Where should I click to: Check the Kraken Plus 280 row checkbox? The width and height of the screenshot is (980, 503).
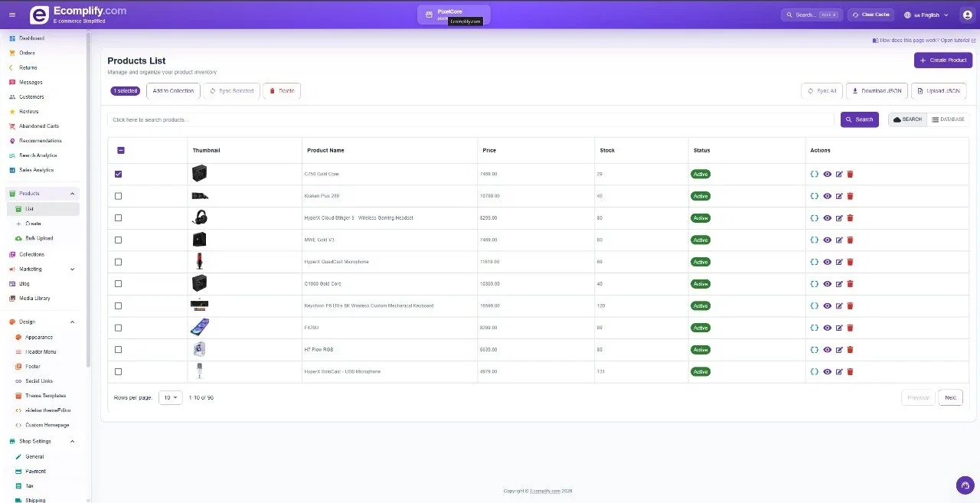(118, 196)
